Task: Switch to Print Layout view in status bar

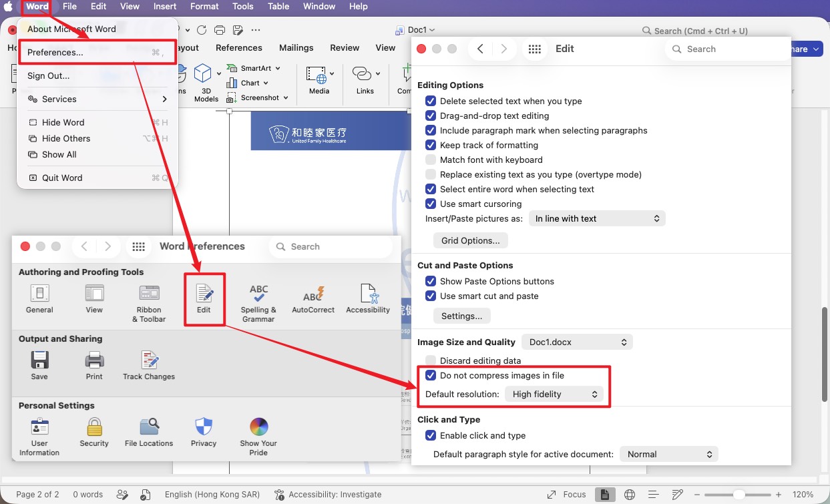Action: click(604, 495)
